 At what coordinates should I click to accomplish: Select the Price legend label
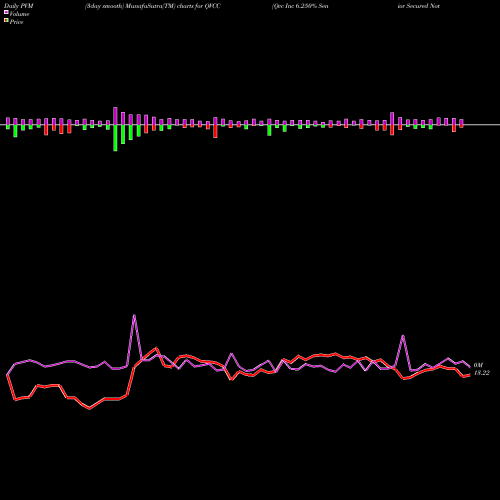click(x=16, y=22)
